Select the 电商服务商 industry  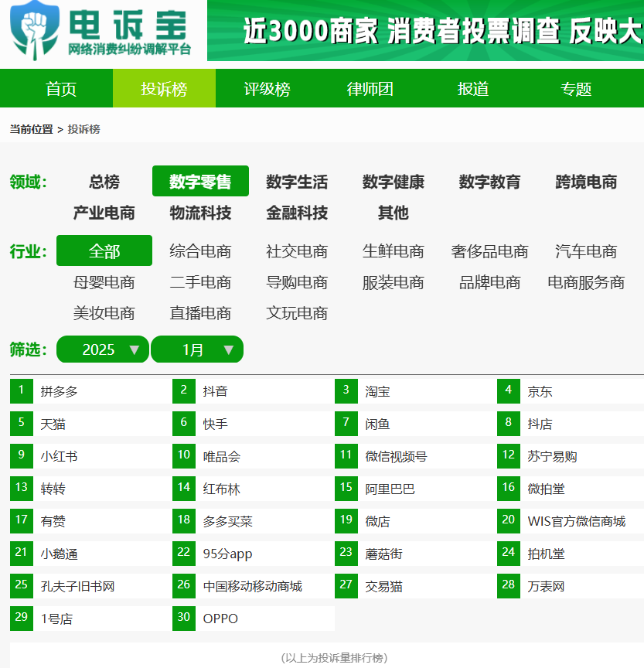[x=586, y=282]
